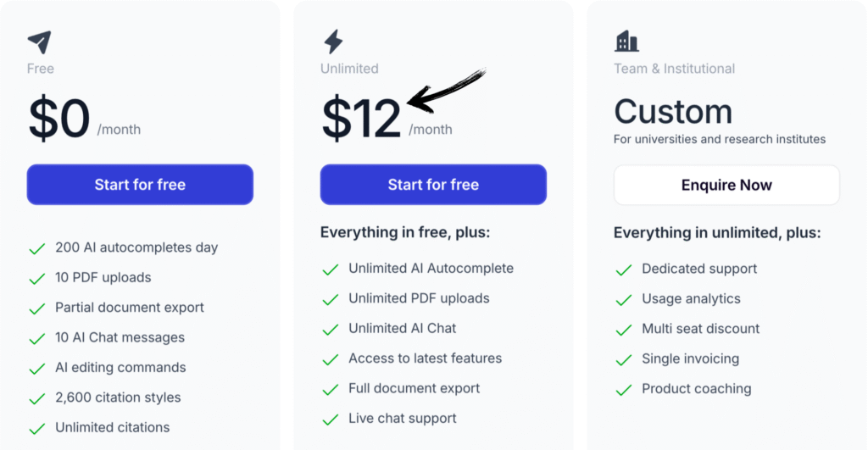Click the Multi seat discount feature
The image size is (868, 450).
[700, 329]
